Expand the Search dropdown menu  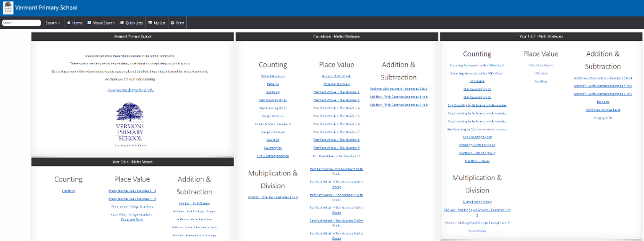(x=53, y=23)
